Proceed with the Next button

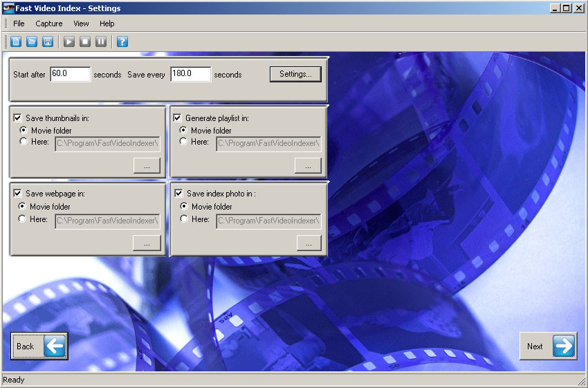(549, 346)
